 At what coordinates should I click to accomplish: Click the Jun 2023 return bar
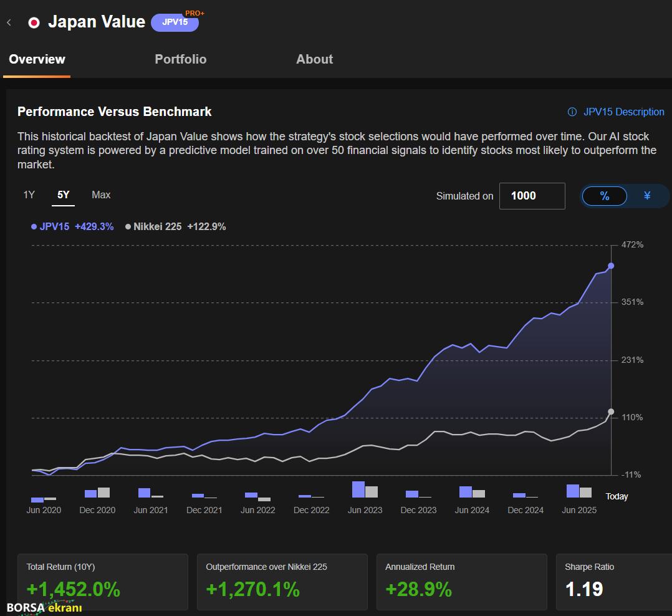pyautogui.click(x=358, y=489)
